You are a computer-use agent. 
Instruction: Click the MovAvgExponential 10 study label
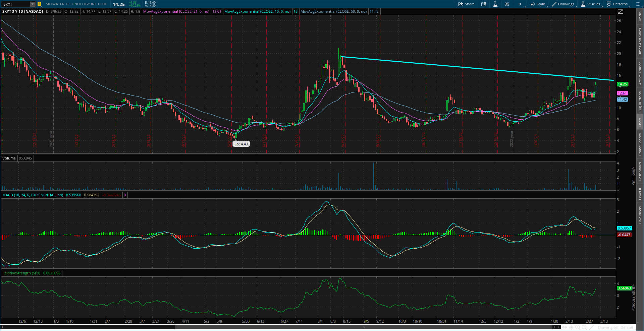[x=258, y=11]
